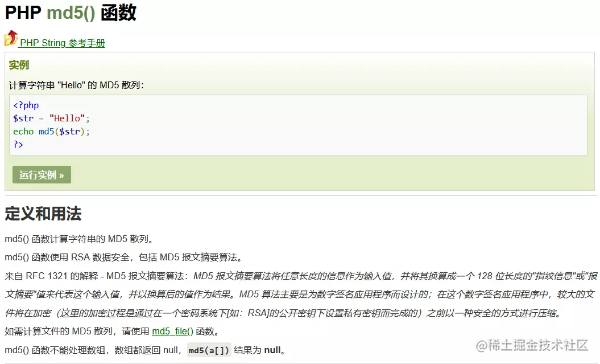Click the line md5() 函数使用 RSA 数据安全
The height and width of the screenshot is (364, 600).
(x=123, y=257)
